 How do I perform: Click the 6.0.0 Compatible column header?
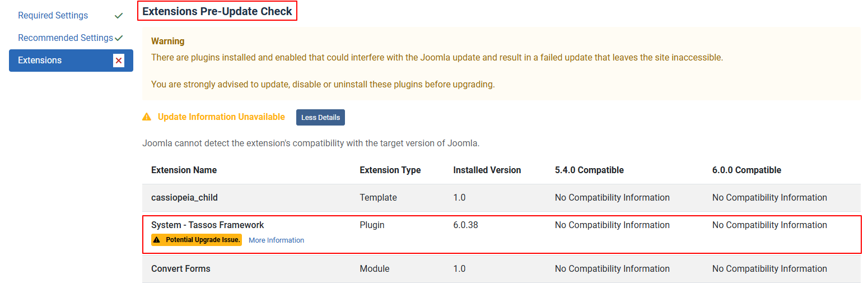click(746, 170)
